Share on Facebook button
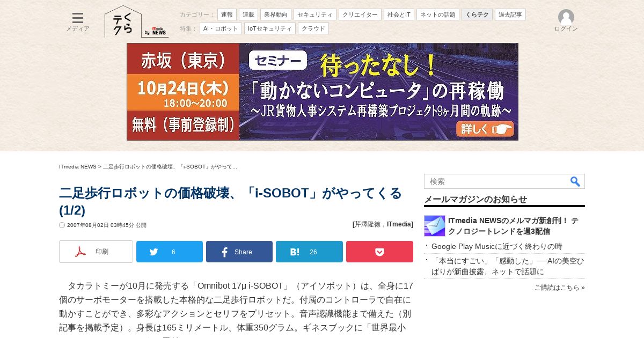Image resolution: width=644 pixels, height=338 pixels. pos(239,252)
